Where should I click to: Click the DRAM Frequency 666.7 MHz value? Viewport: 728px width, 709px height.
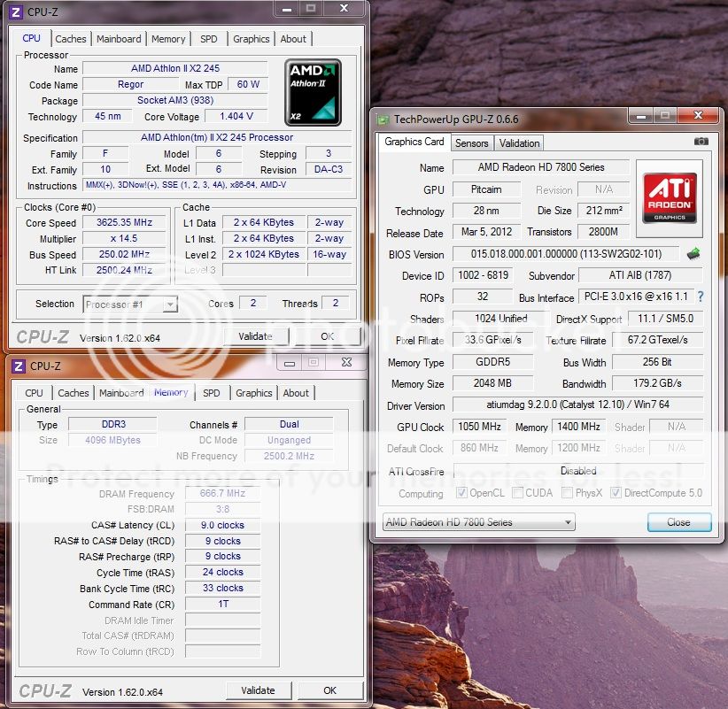point(222,493)
